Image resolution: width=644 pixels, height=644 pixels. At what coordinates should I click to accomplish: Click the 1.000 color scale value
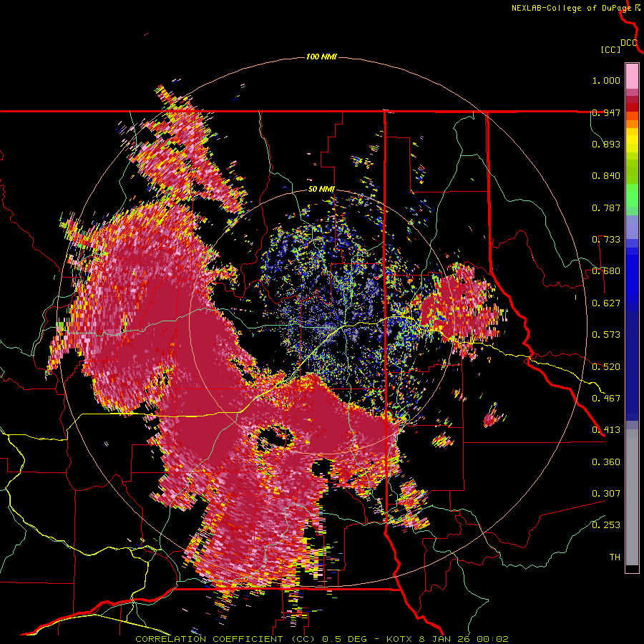pyautogui.click(x=606, y=80)
